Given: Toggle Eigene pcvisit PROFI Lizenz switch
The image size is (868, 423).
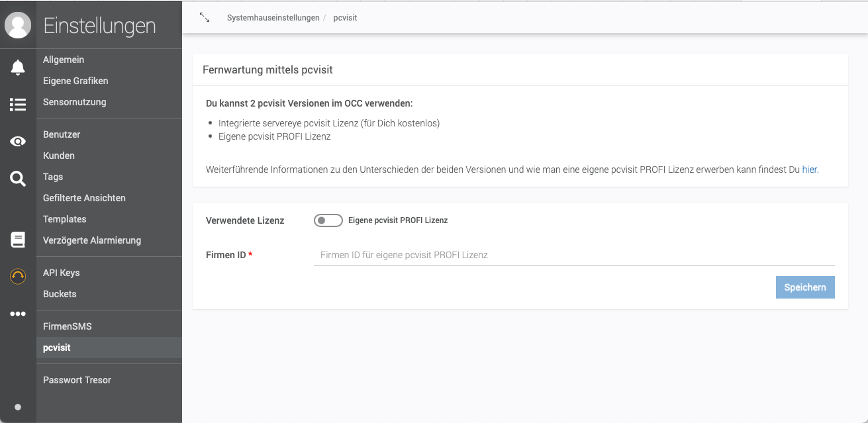Looking at the screenshot, I should coord(328,220).
